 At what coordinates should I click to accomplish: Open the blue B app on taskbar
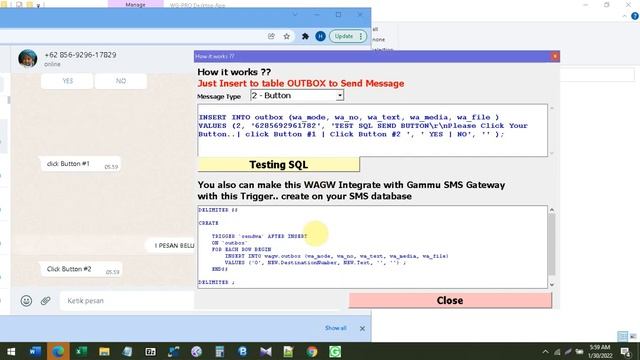[x=242, y=351]
